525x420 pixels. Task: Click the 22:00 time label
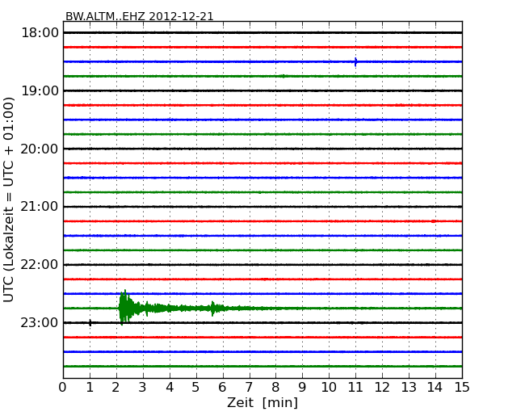(x=40, y=265)
